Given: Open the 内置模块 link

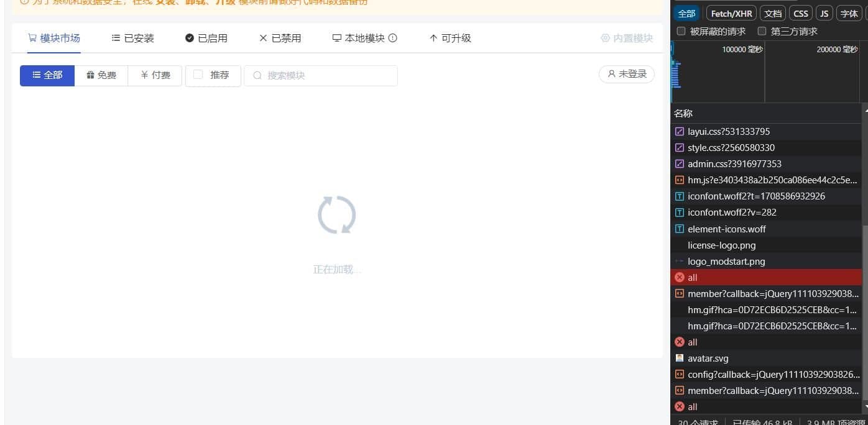Looking at the screenshot, I should 627,38.
